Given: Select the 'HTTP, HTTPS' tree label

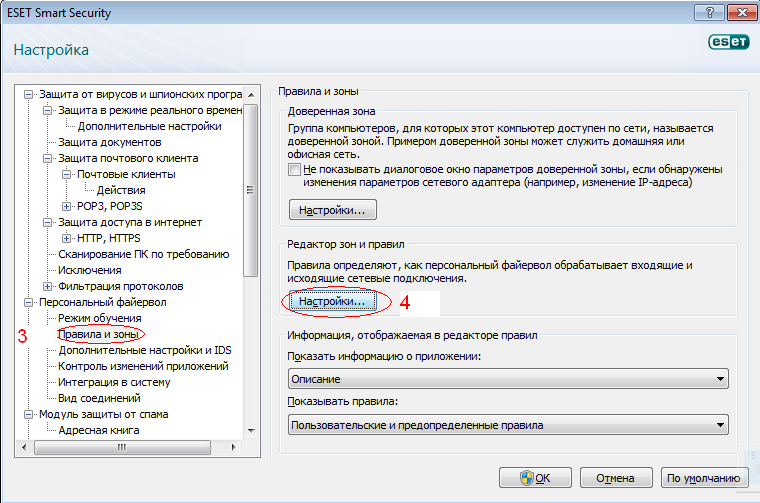Looking at the screenshot, I should coord(109,238).
